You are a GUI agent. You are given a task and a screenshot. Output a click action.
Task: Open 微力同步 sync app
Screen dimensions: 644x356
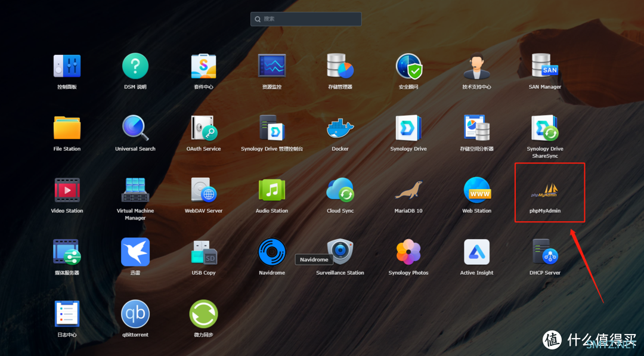point(203,314)
